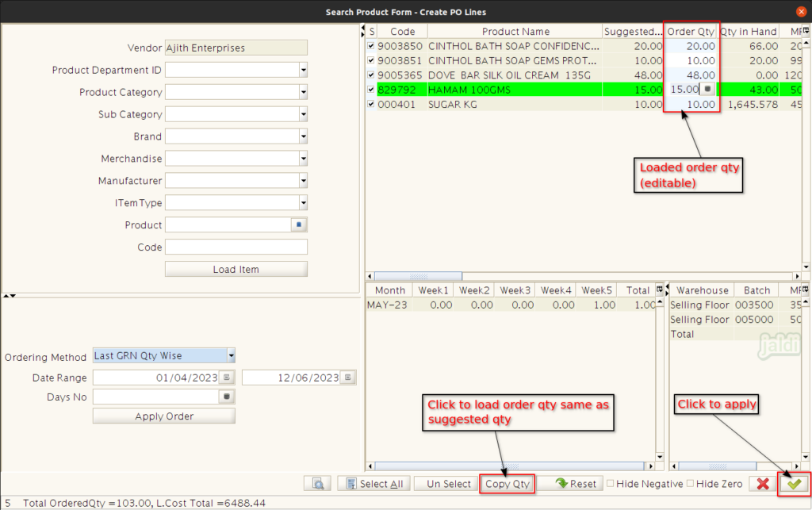Enable the Hide Zero checkbox

tap(691, 484)
